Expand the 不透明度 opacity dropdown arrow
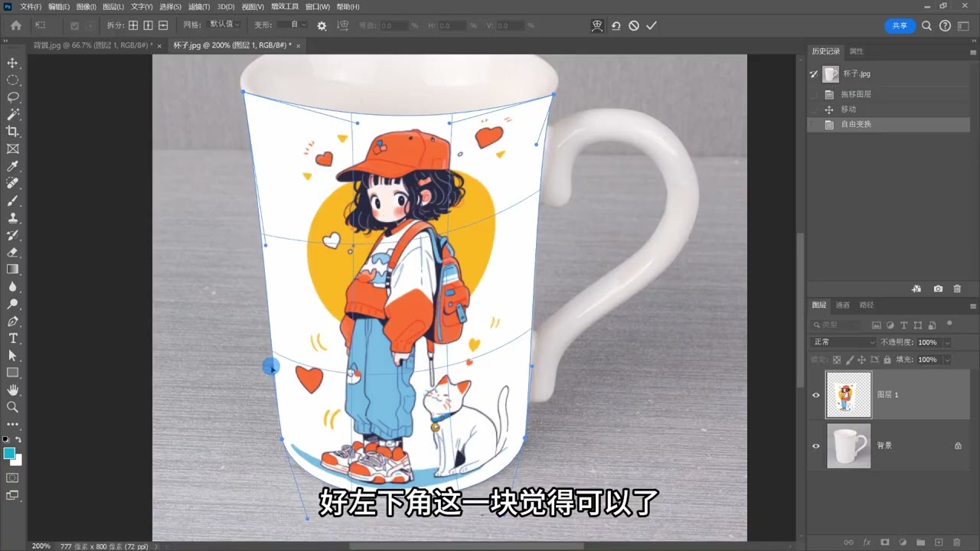980x551 pixels. [947, 342]
